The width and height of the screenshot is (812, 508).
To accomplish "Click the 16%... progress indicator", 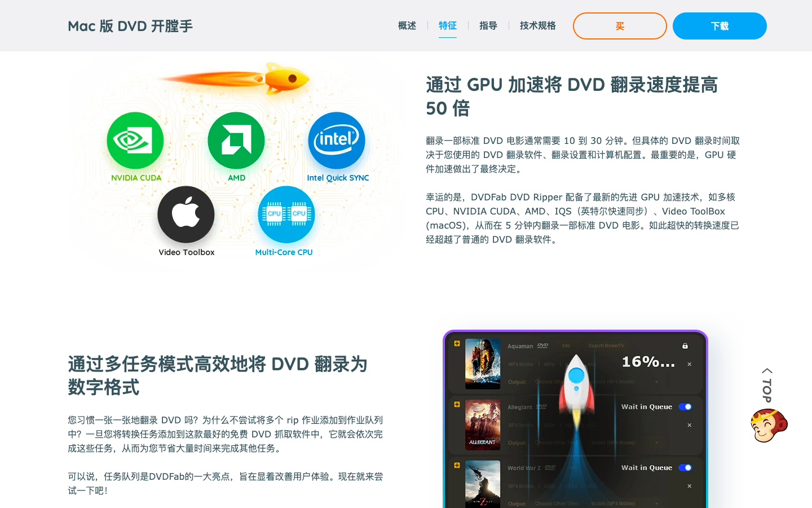I will 648,362.
